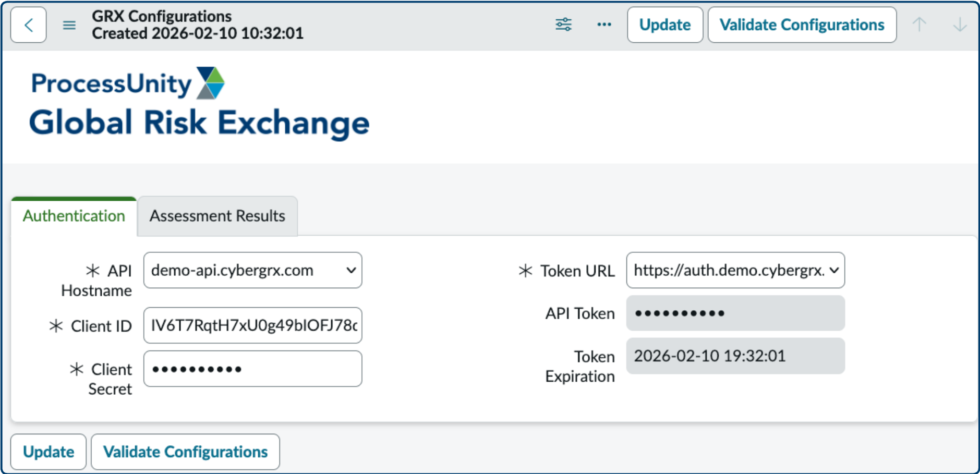Click the Token Expiration label
This screenshot has width=980, height=474.
coord(580,367)
